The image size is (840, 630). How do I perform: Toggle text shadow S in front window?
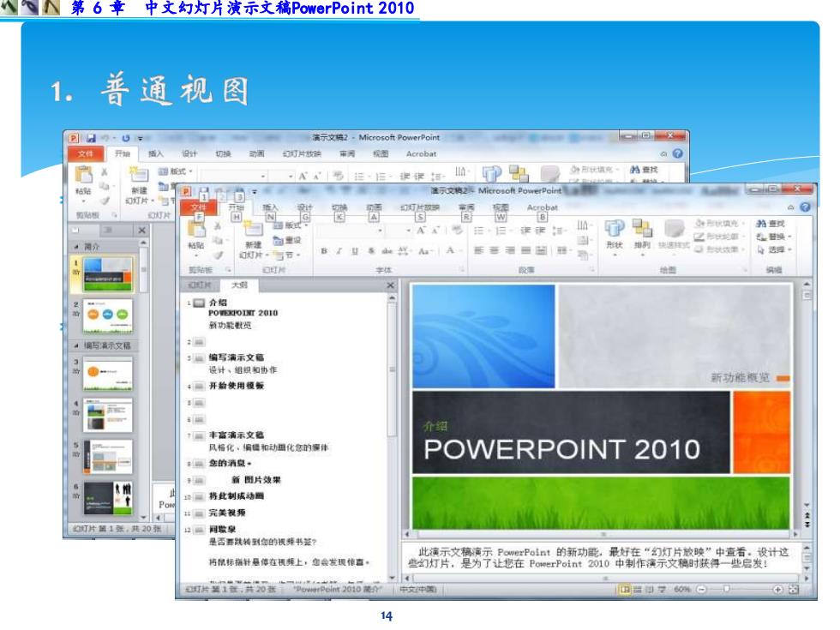coord(370,250)
